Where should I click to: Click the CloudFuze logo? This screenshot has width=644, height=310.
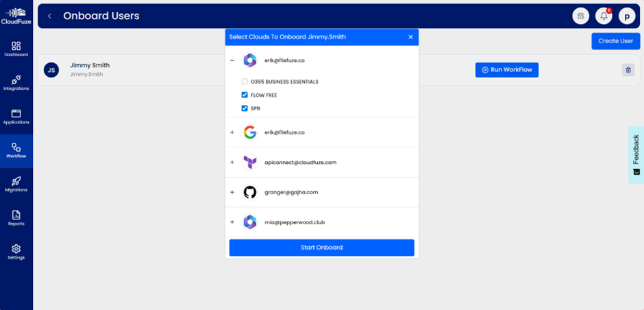16,15
